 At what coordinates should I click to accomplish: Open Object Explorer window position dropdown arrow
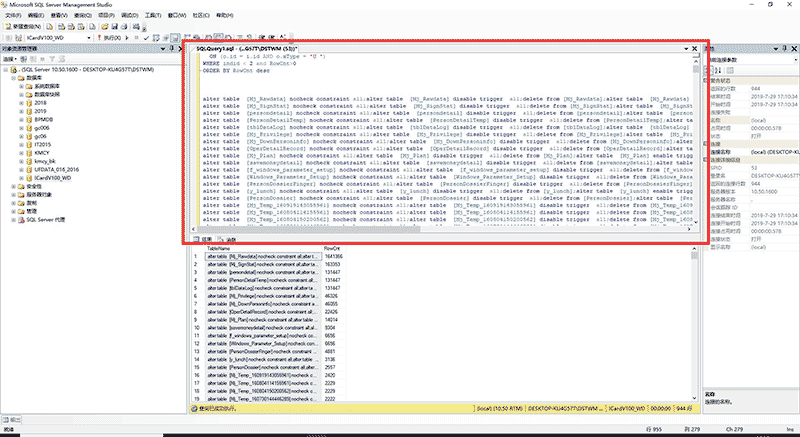(x=163, y=49)
